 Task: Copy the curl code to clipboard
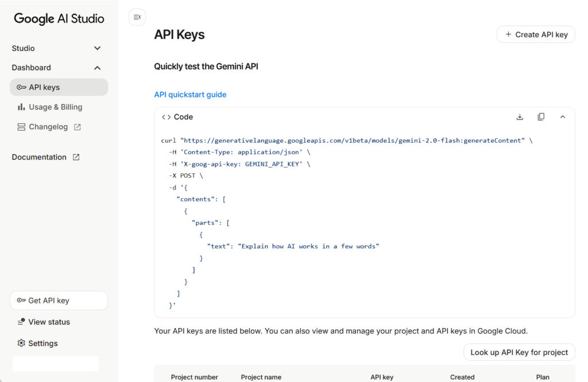[x=541, y=117]
